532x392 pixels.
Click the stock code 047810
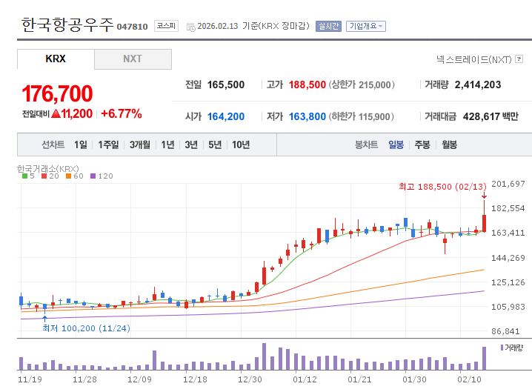(133, 27)
